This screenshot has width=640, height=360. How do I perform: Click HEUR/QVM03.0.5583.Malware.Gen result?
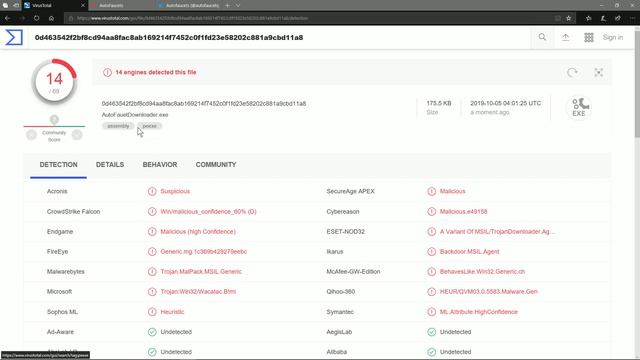click(x=489, y=291)
